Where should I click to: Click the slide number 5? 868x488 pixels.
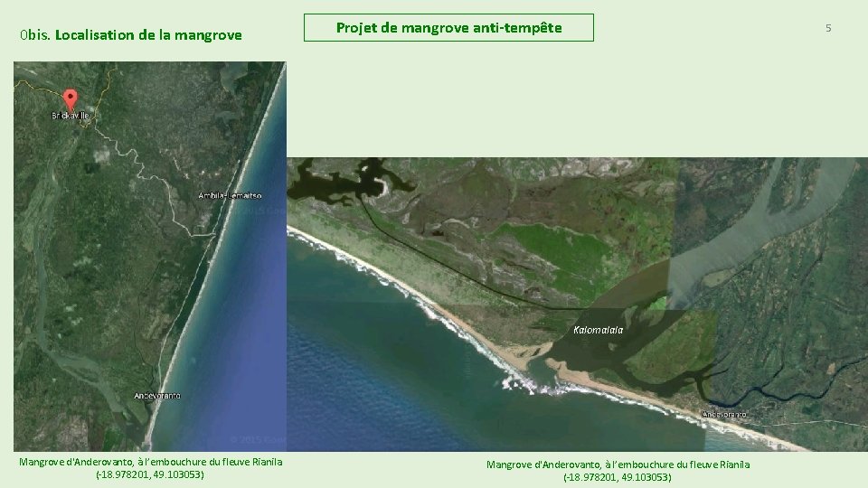click(828, 28)
